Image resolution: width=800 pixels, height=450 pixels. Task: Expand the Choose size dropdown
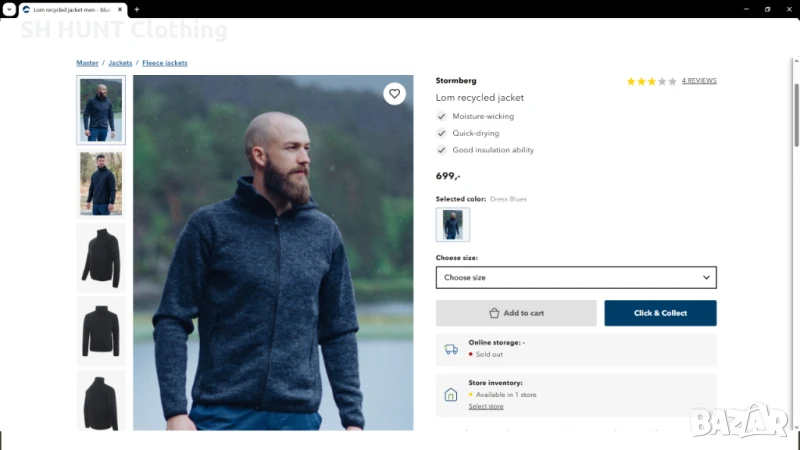[575, 277]
